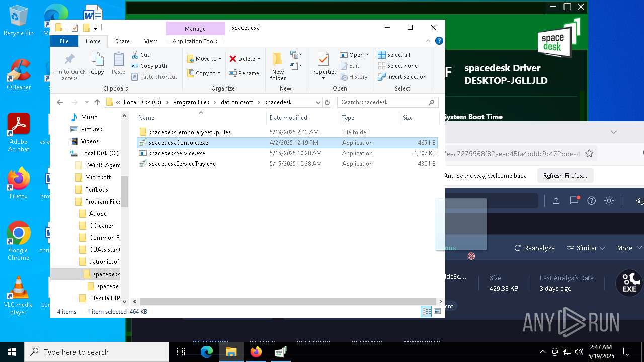Click Select all in ribbon

coord(394,55)
